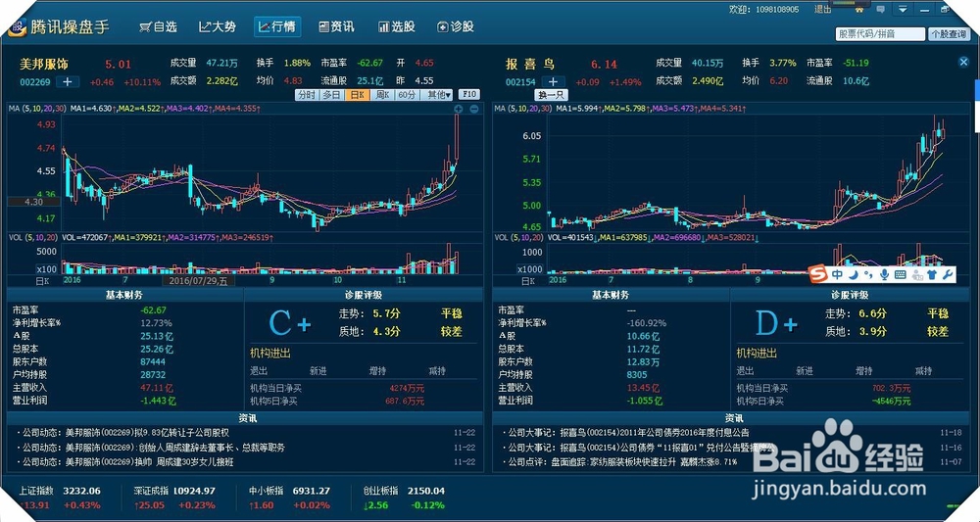Click the VOL (5,10,20) label in 美邦服饰 chart

pyautogui.click(x=33, y=238)
